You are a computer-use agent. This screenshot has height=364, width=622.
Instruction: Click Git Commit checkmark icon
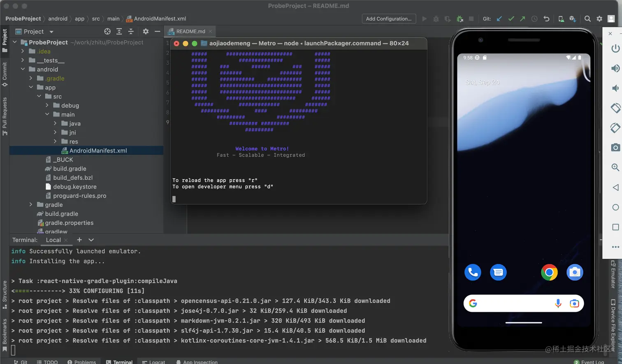[511, 19]
